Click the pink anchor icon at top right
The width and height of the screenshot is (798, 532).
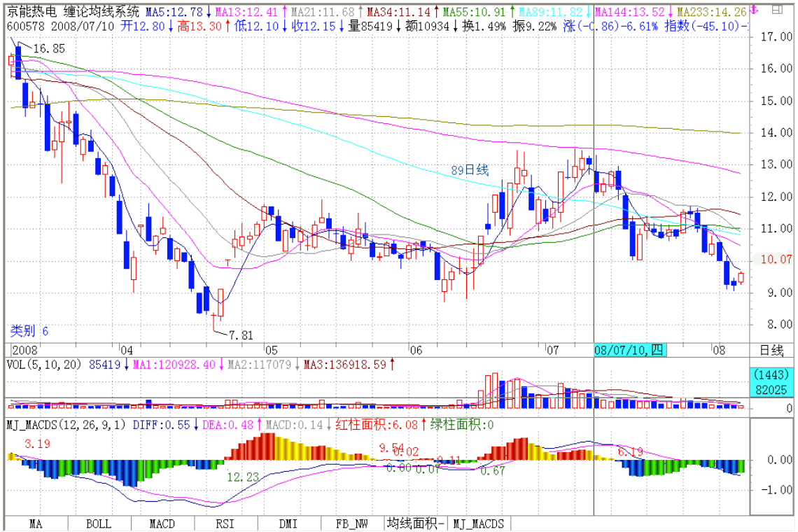point(755,10)
